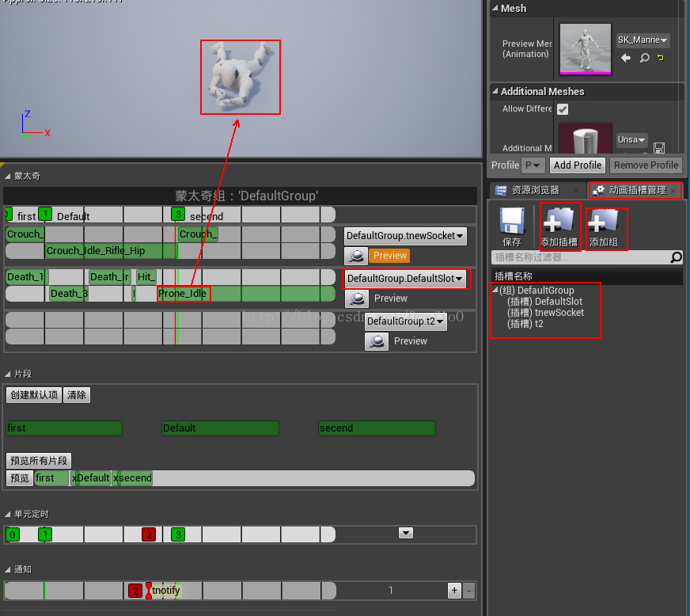Click preview eye icon for t2 slot
This screenshot has height=616, width=690.
377,341
